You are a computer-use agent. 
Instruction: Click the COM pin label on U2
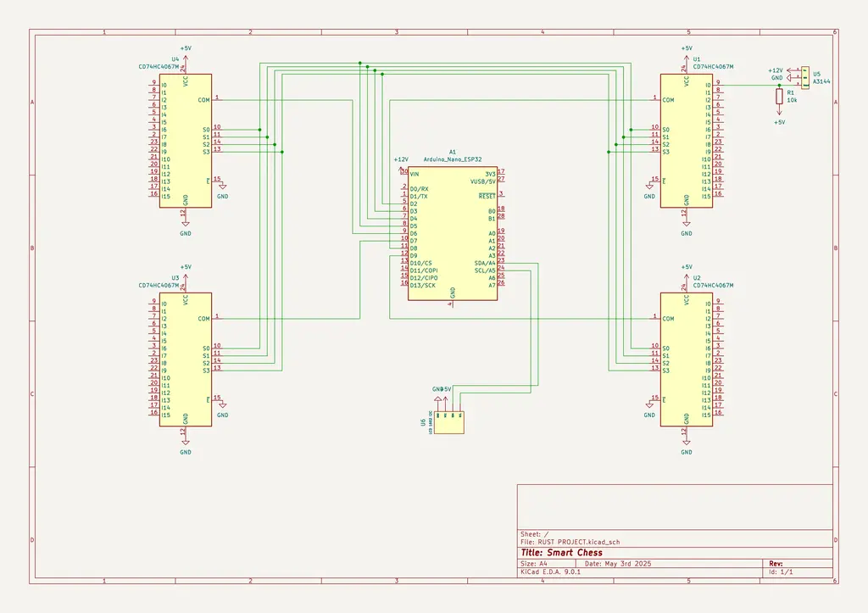pos(668,319)
